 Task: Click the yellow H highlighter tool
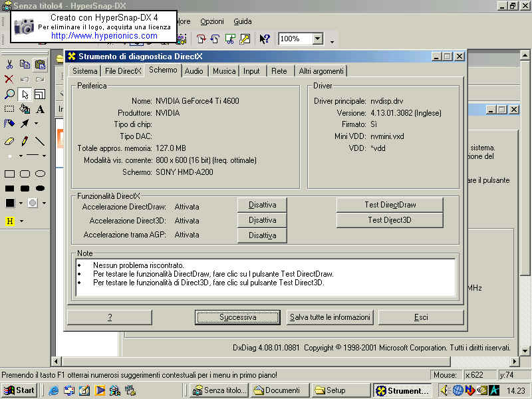pyautogui.click(x=10, y=221)
